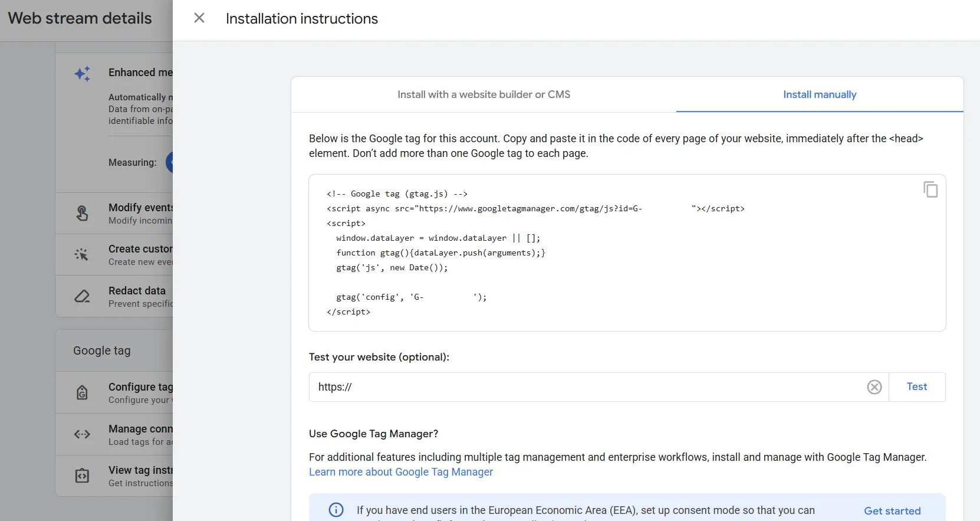
Task: Open Learn more about Google Tag Manager link
Action: click(401, 472)
